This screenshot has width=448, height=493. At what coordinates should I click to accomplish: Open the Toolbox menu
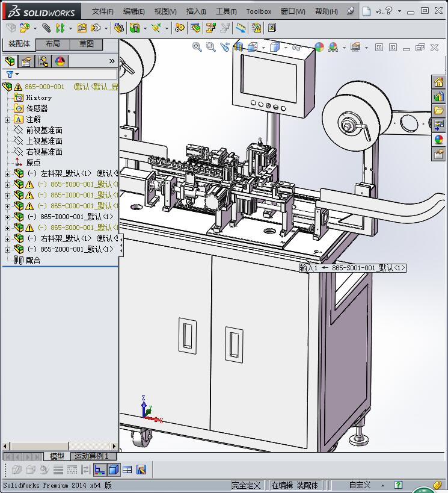(x=259, y=11)
